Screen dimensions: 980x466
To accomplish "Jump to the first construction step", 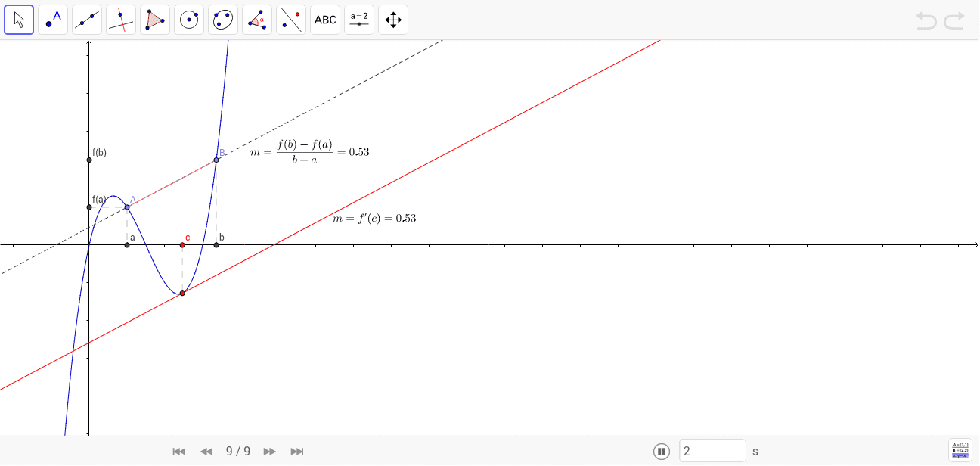I will click(x=179, y=451).
